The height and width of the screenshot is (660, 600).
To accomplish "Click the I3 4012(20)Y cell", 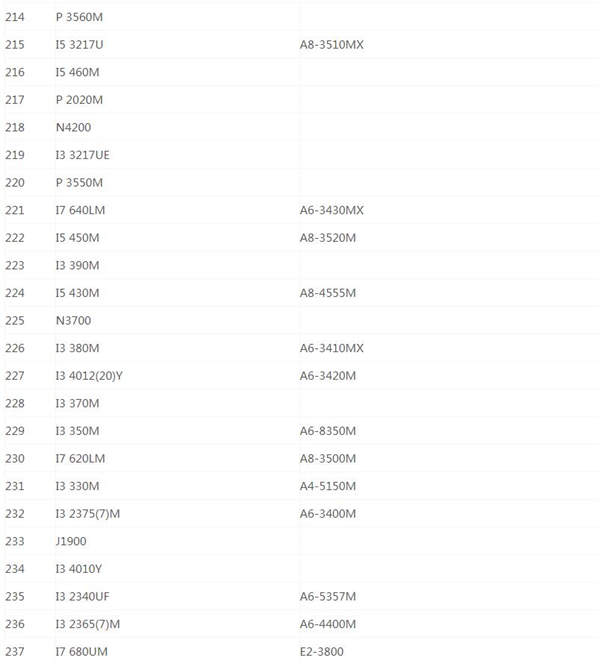I will tap(89, 376).
